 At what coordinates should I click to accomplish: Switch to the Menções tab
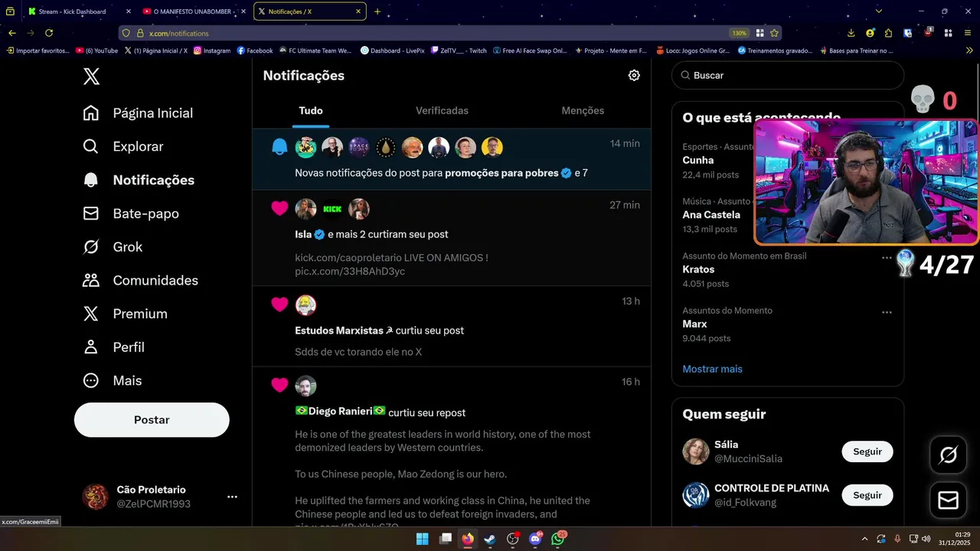coord(583,111)
